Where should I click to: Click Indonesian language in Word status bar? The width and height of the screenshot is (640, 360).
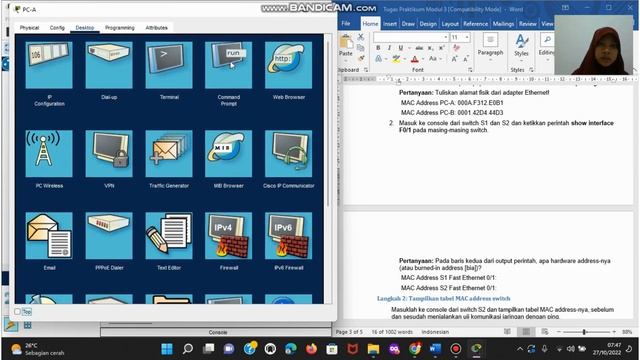click(435, 332)
